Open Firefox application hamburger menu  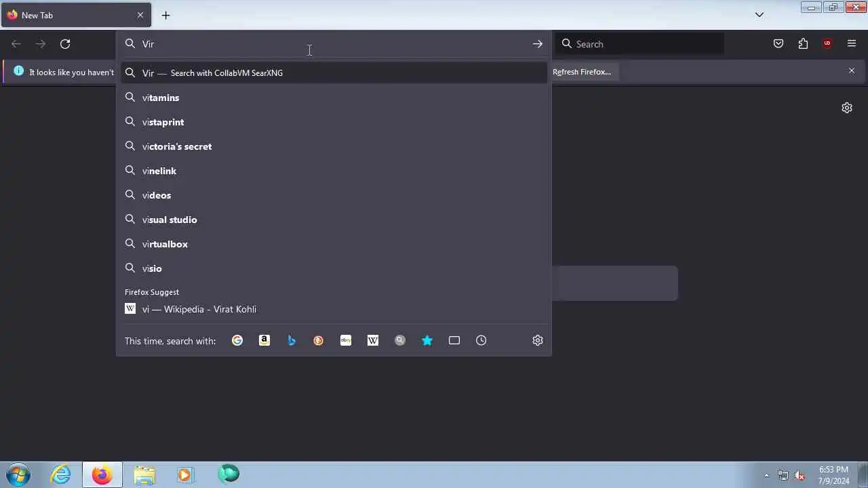(x=852, y=44)
